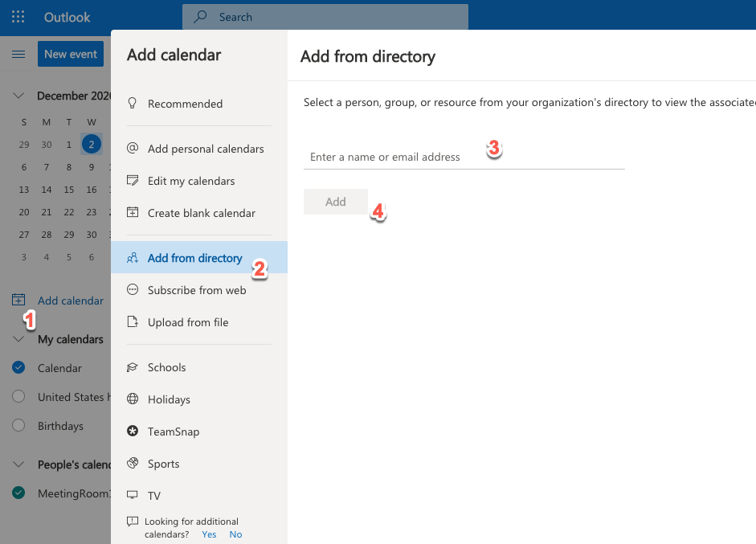Answer No to additional calendars question
The image size is (756, 544).
tap(235, 534)
